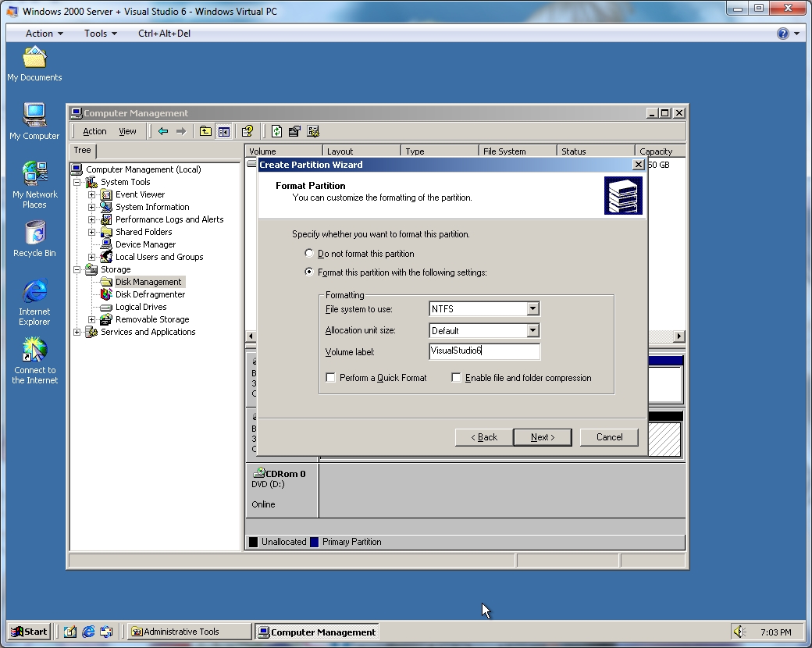Screen dimensions: 812x648
Task: Open the File system to use dropdown
Action: (x=532, y=309)
